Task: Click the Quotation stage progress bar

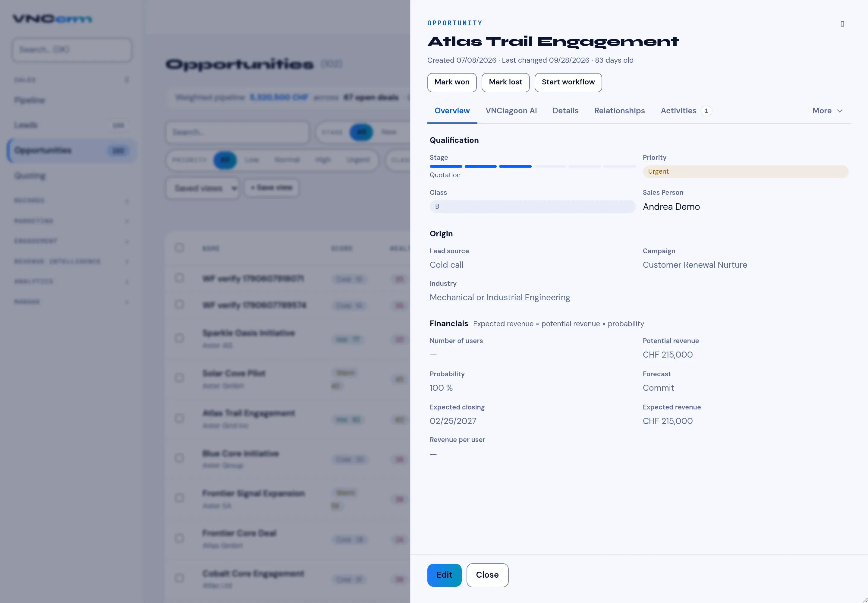Action: (533, 166)
